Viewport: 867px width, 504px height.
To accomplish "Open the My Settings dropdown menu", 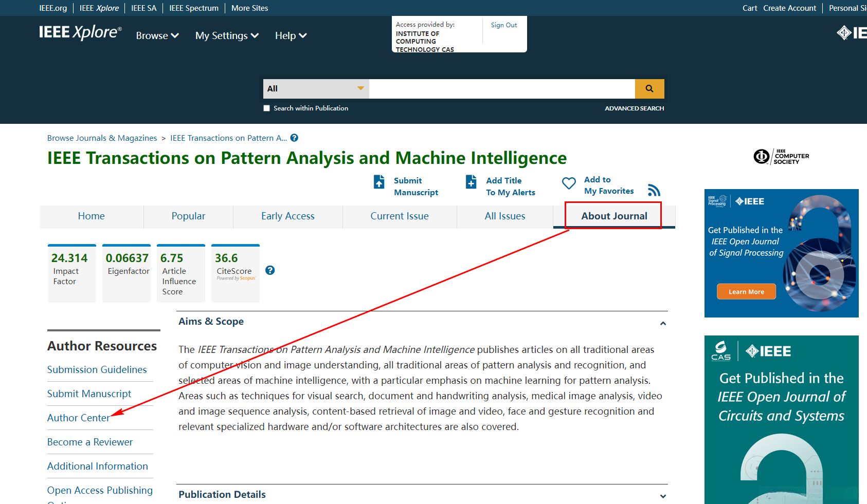I will point(227,35).
